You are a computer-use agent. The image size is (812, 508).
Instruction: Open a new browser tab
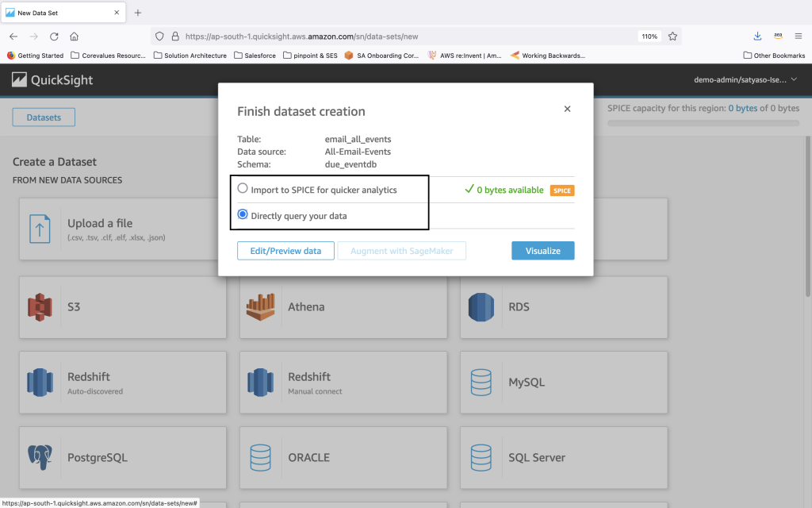(138, 13)
